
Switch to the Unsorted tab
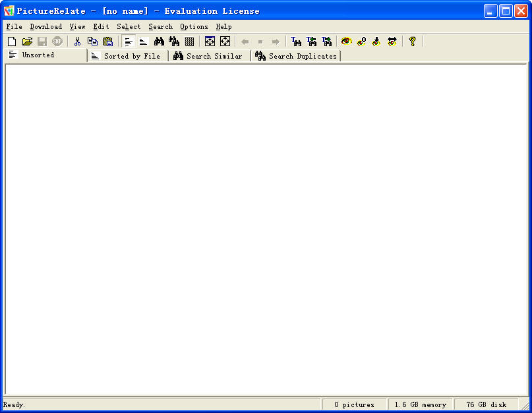click(46, 55)
